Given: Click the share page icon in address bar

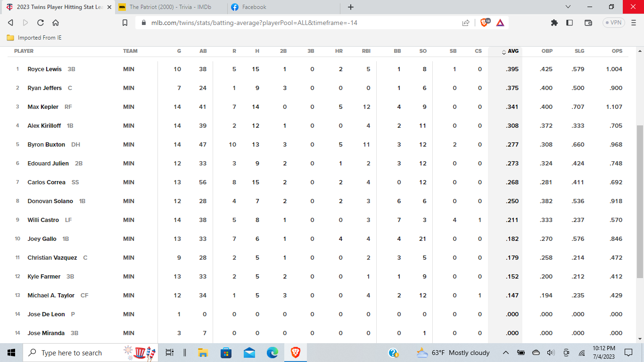Looking at the screenshot, I should coord(466,23).
